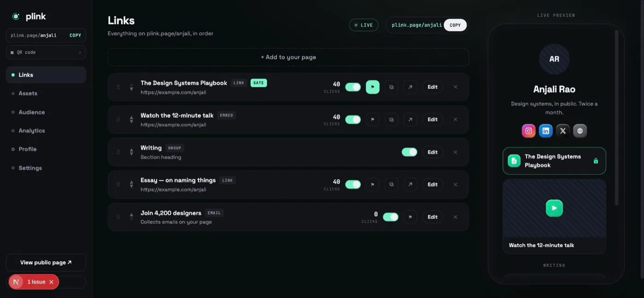Click the highlighted flag icon on Design Systems Playbook
The image size is (644, 298).
coord(373,87)
